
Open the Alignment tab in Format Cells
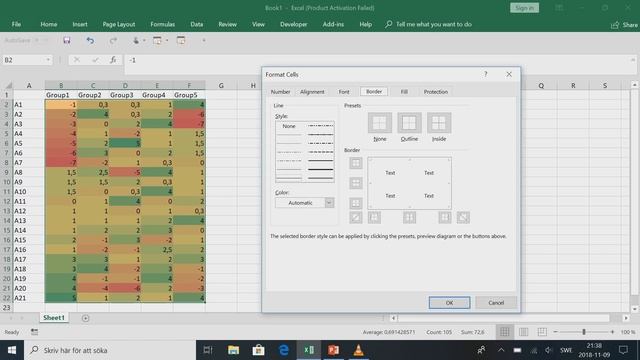click(312, 92)
